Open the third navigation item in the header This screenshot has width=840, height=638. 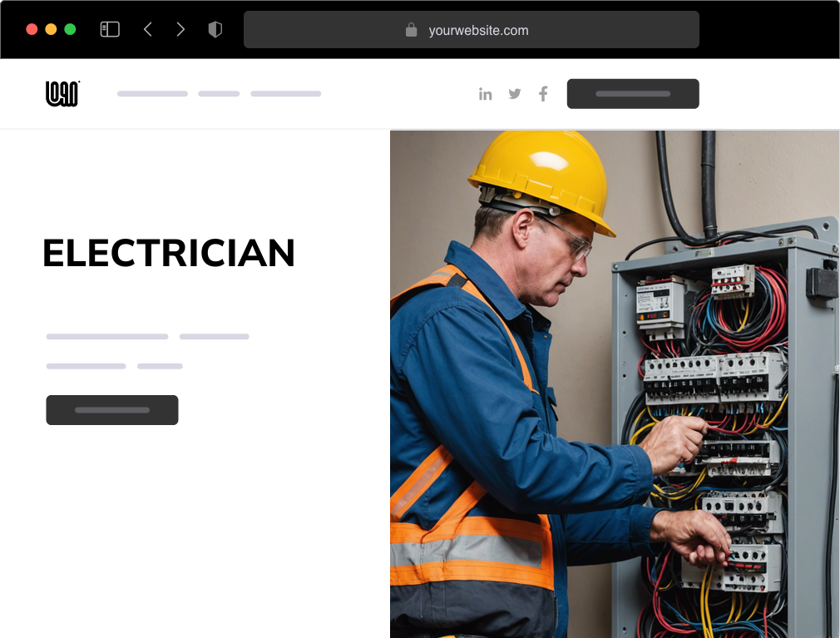click(286, 93)
